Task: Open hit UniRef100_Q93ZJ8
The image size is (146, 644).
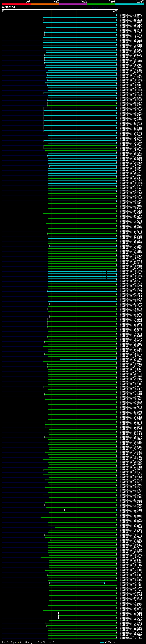Action: click(x=131, y=17)
